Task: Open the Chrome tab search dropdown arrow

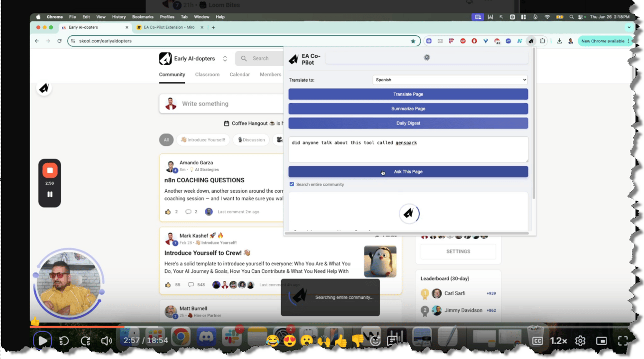Action: pos(629,27)
